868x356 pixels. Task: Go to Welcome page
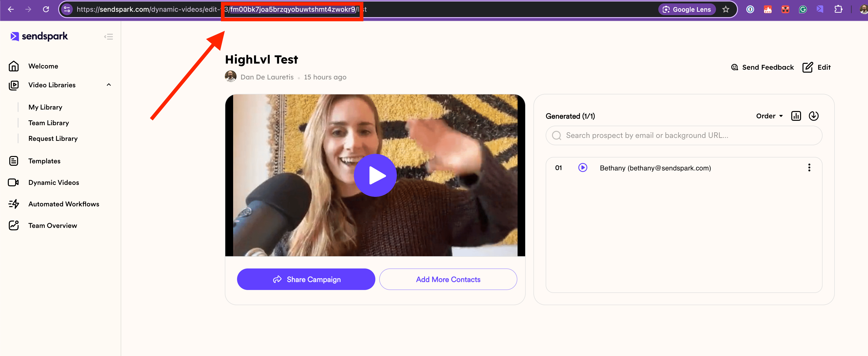[x=43, y=66]
